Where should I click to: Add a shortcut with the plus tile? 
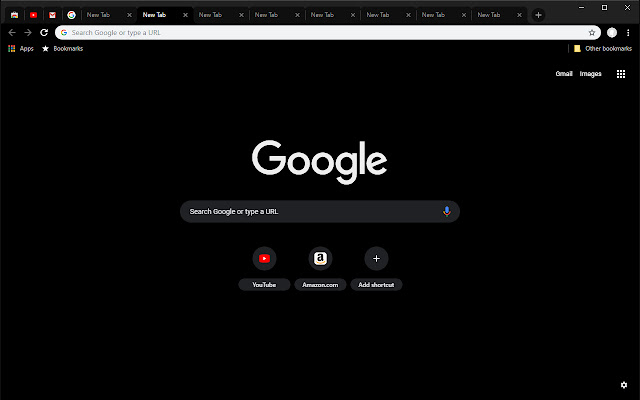pyautogui.click(x=376, y=258)
